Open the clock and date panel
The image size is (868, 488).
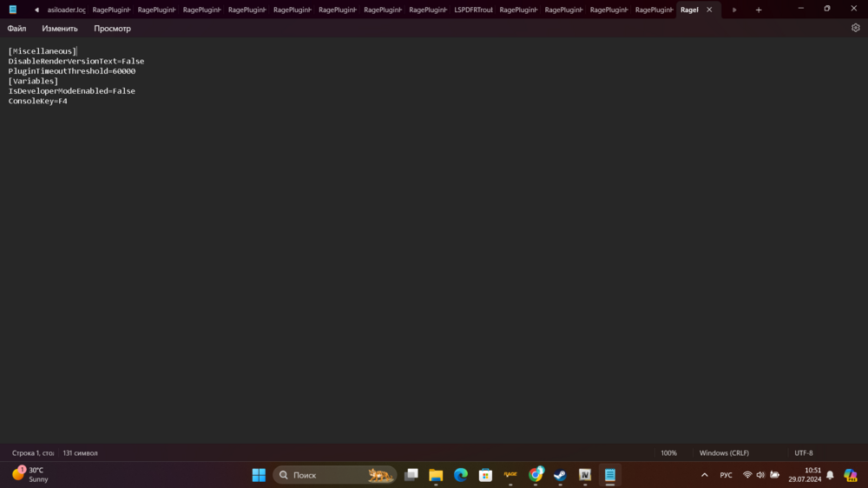[805, 475]
